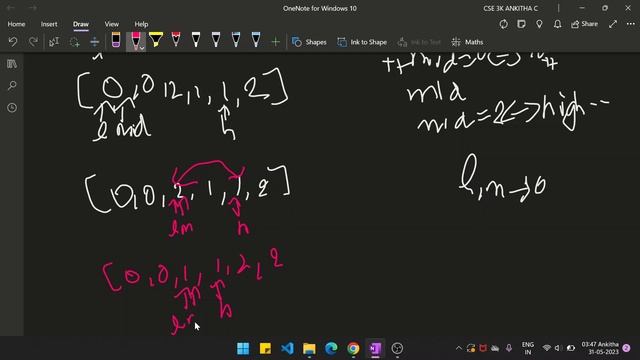Select the first white pen
This screenshot has height=360, width=640.
tap(196, 40)
